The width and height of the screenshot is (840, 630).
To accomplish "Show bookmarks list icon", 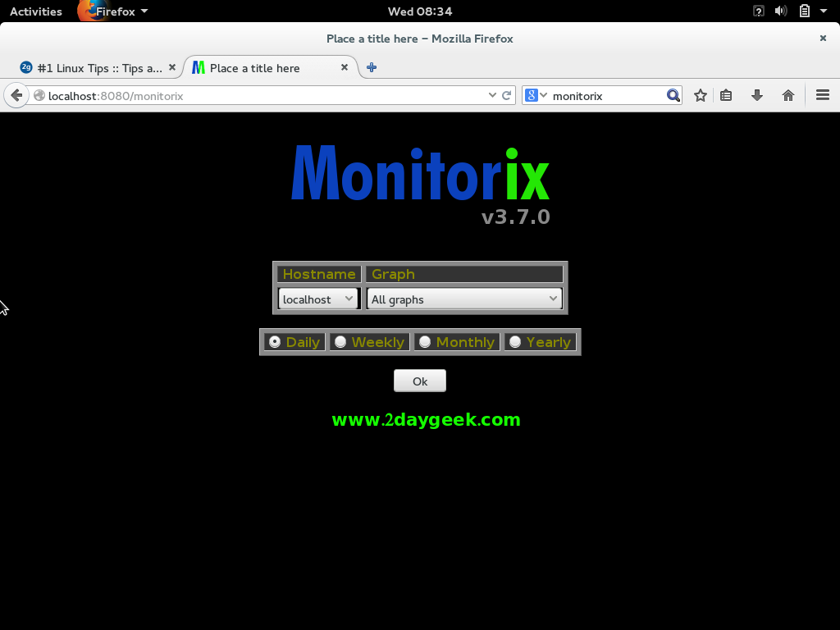I will click(726, 95).
